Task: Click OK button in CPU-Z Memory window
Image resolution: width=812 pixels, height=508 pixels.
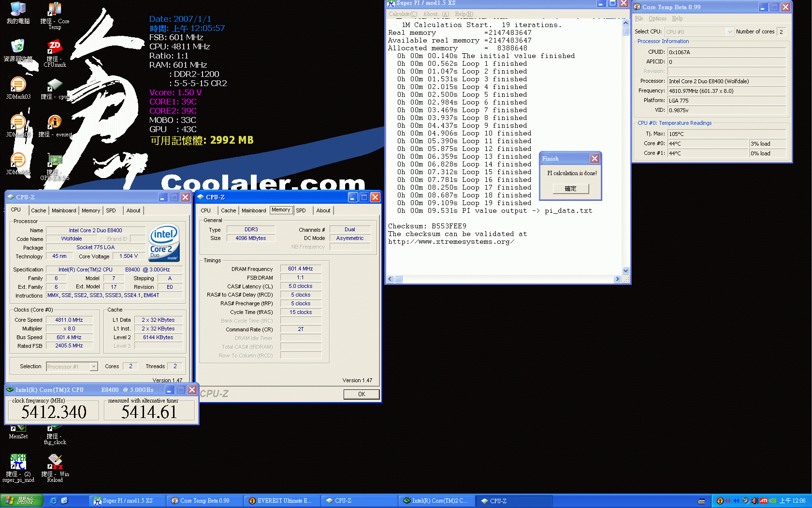Action: click(362, 394)
